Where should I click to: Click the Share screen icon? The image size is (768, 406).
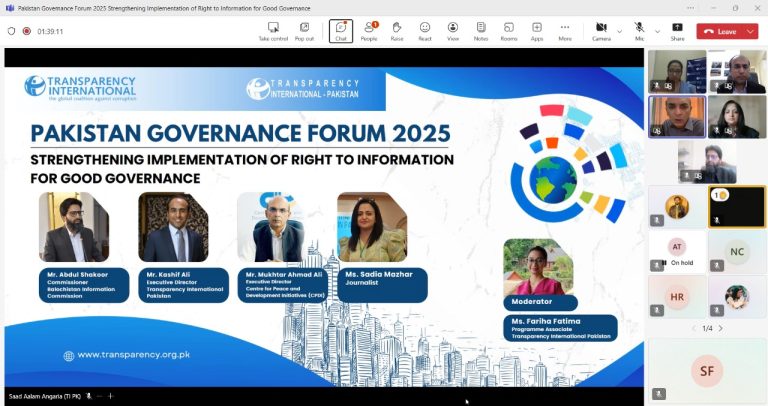tap(677, 30)
